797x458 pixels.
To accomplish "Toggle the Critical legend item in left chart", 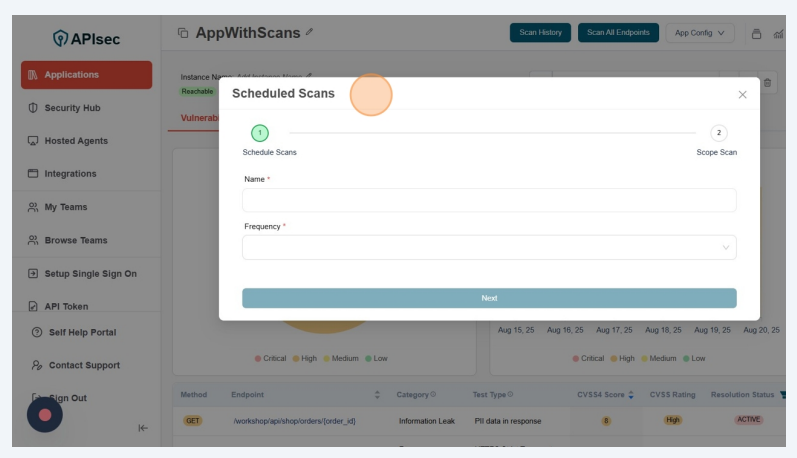I will (271, 358).
